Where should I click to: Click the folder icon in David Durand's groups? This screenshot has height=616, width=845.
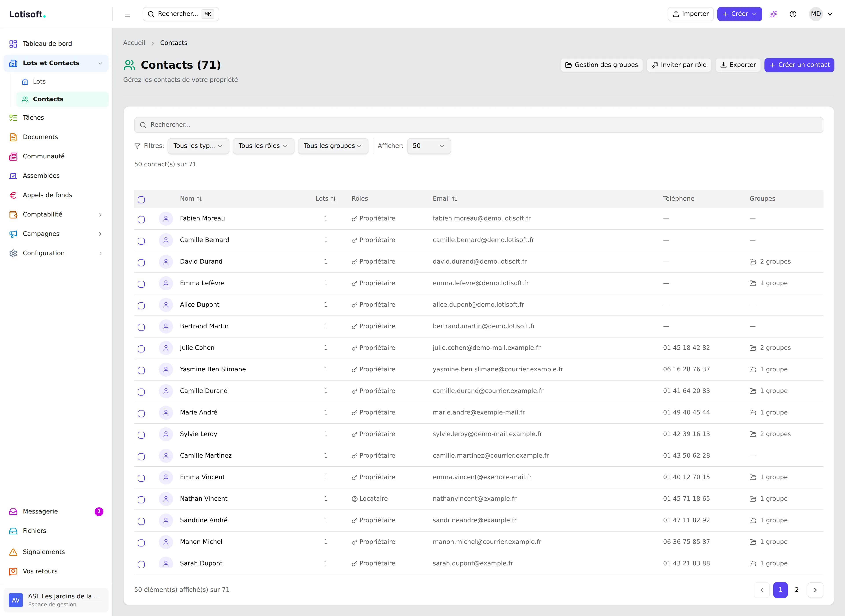[x=753, y=262]
